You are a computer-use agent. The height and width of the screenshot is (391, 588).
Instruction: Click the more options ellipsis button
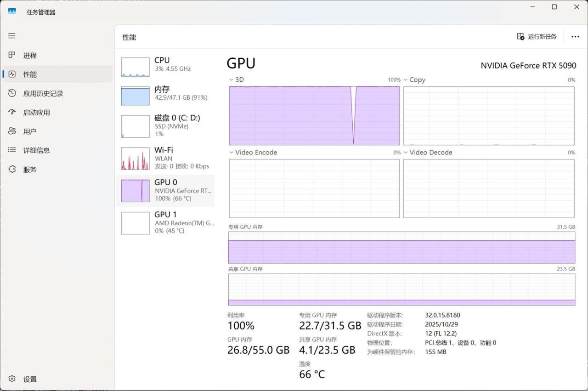(x=575, y=37)
